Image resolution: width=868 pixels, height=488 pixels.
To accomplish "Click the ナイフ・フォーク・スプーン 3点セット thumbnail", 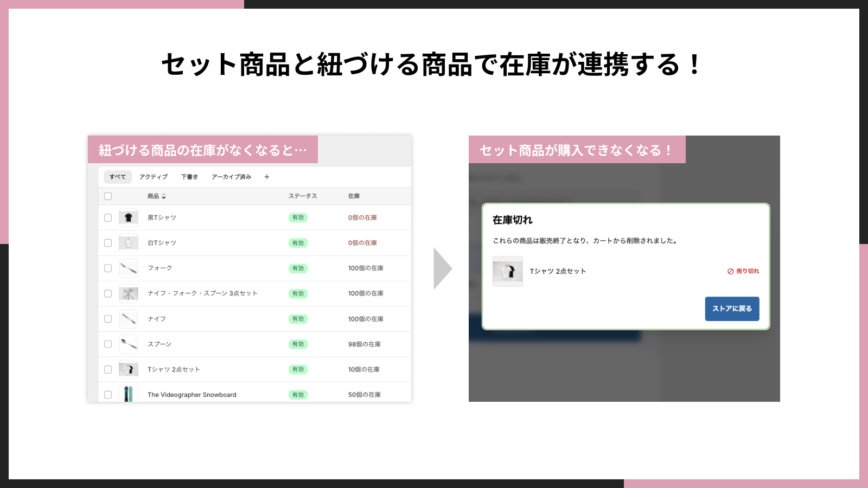I will [x=129, y=293].
